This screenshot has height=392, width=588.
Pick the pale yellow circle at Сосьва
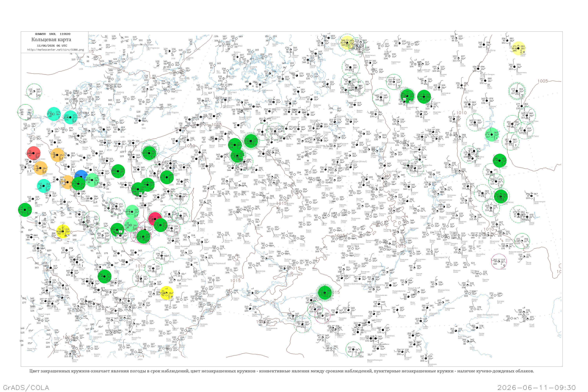tap(518, 48)
